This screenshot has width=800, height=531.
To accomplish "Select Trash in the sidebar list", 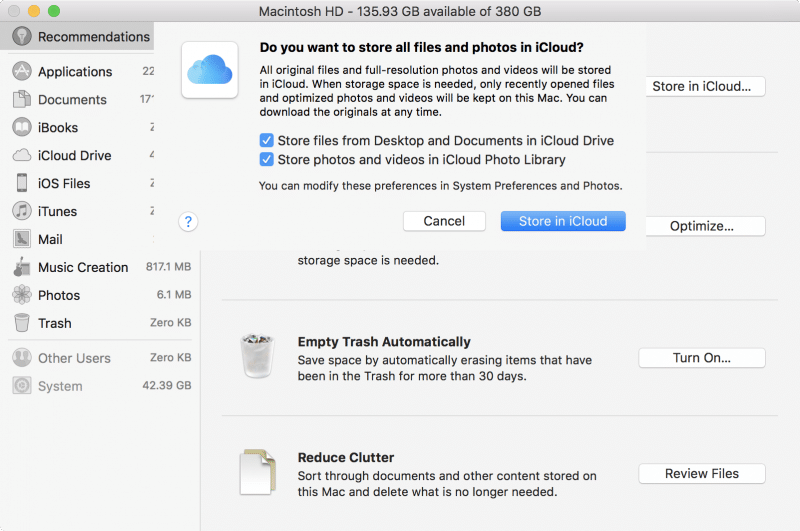I will tap(101, 323).
